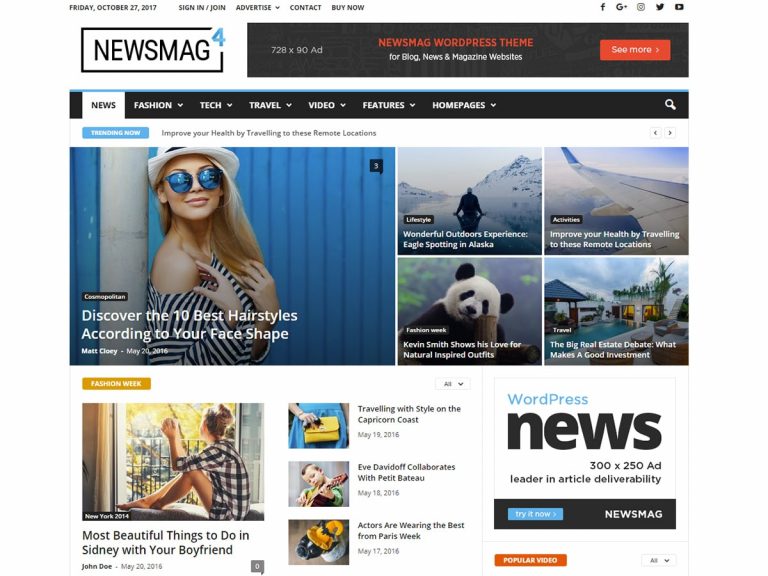Open the Buy Now top menu link

click(x=348, y=7)
